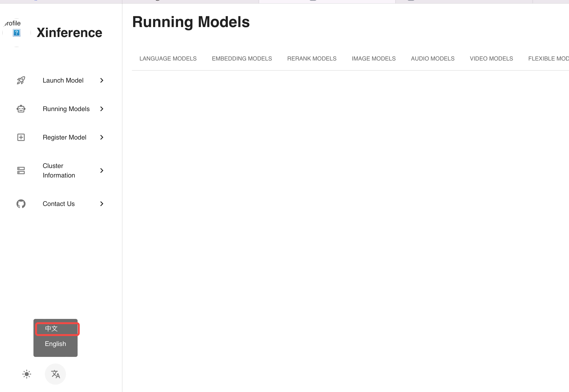The width and height of the screenshot is (569, 392).
Task: Click the language translate icon
Action: pyautogui.click(x=56, y=374)
